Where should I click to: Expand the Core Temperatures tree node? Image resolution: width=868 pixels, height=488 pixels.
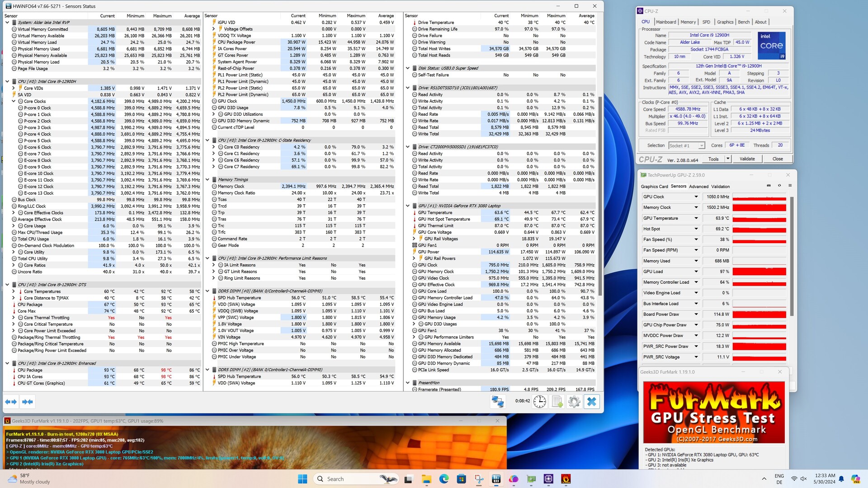point(14,291)
